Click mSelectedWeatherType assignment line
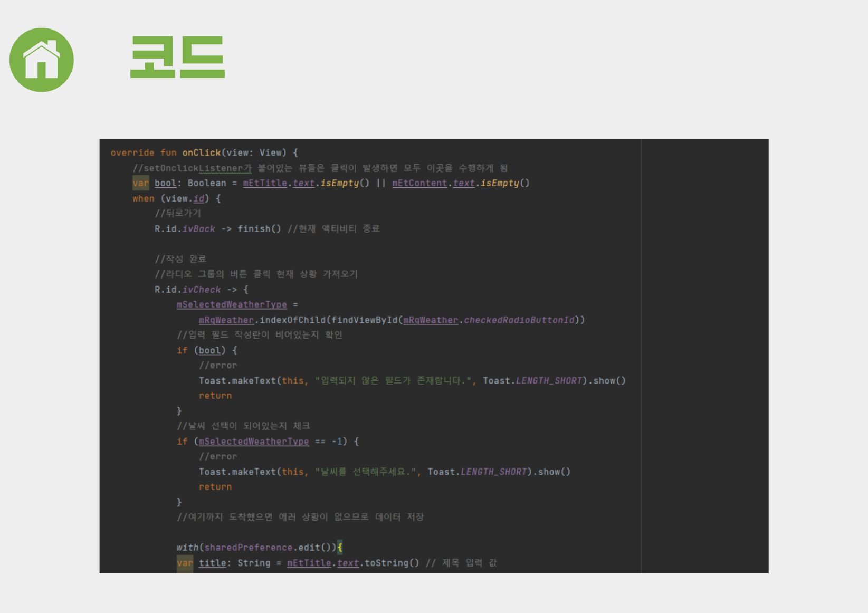Image resolution: width=868 pixels, height=613 pixels. coord(237,304)
